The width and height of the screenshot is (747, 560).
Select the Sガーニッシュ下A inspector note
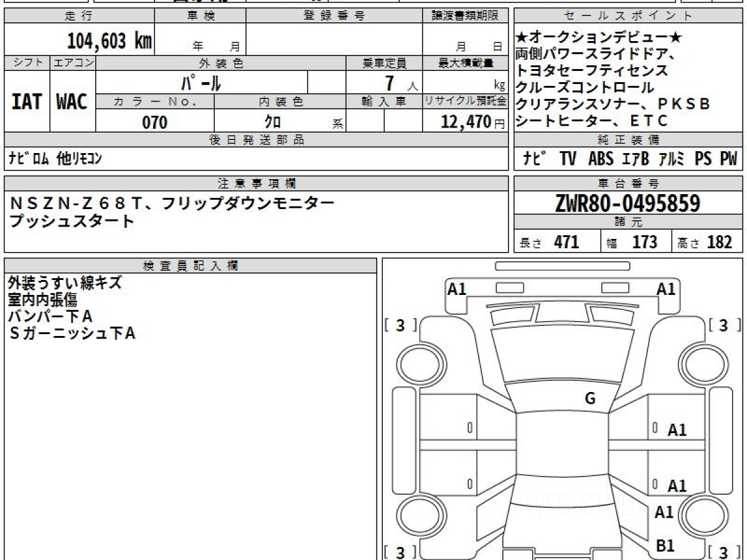[x=72, y=334]
